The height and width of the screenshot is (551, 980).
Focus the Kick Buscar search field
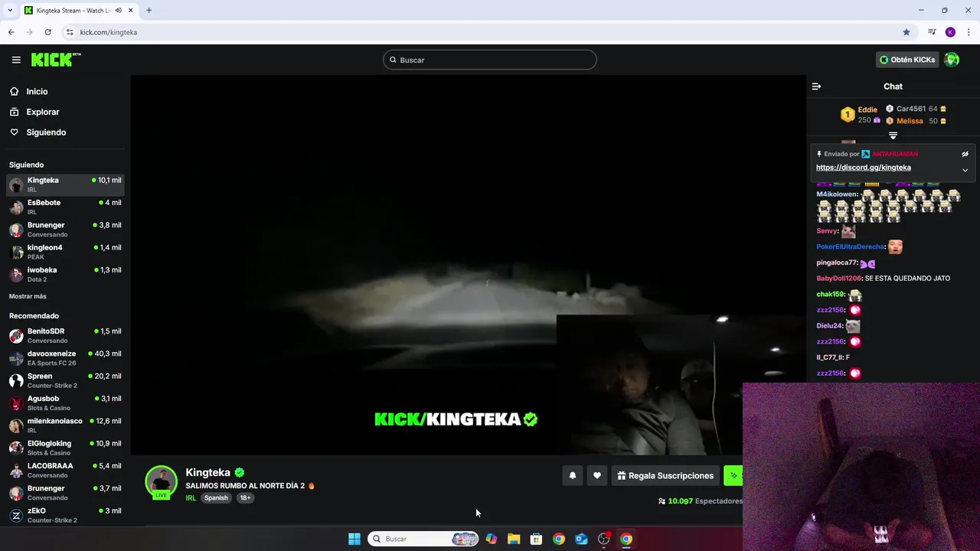pyautogui.click(x=490, y=60)
